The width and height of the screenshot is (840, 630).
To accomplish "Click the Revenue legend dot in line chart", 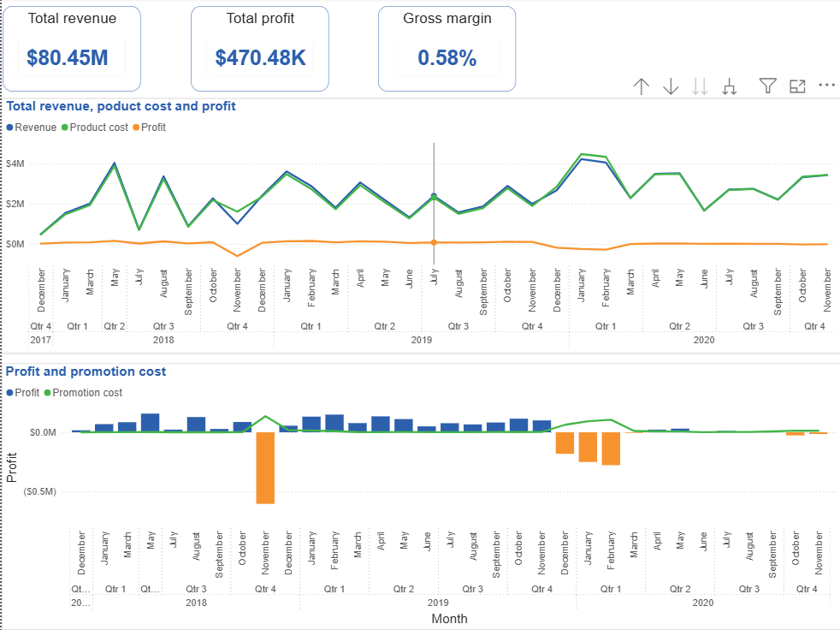I will [x=10, y=128].
